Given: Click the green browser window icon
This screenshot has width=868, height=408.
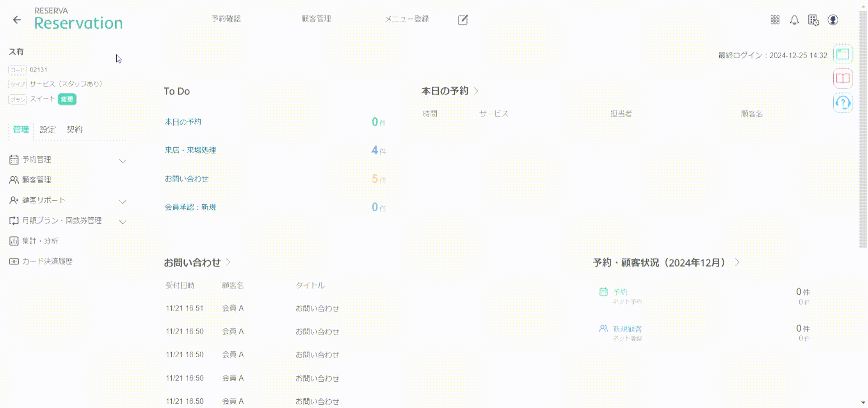Looking at the screenshot, I should (843, 54).
